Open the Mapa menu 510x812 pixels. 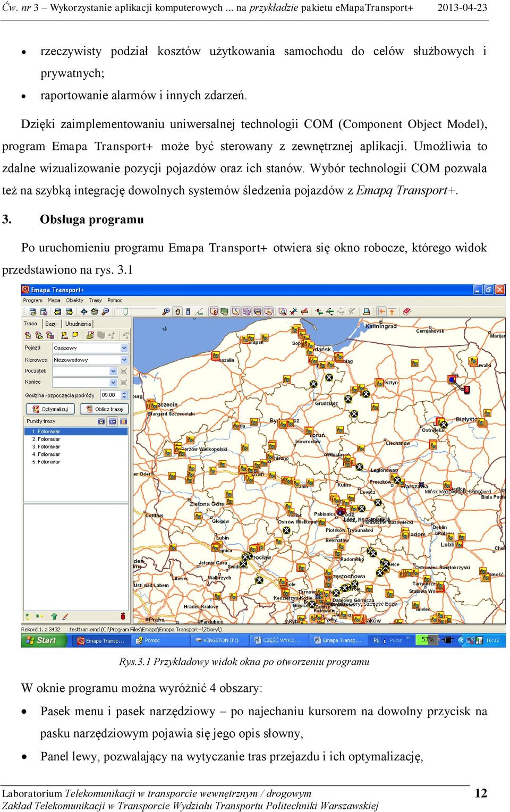pos(54,300)
